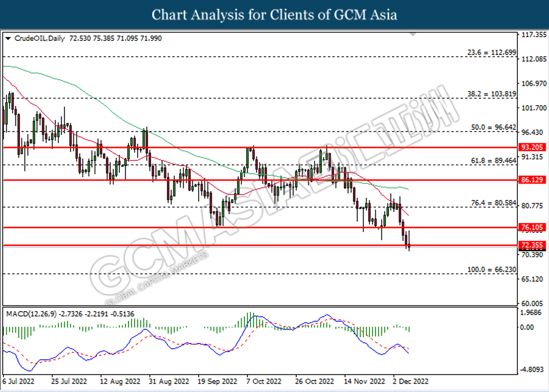
Task: Select the 106.970 price axis value
Action: 534,83
